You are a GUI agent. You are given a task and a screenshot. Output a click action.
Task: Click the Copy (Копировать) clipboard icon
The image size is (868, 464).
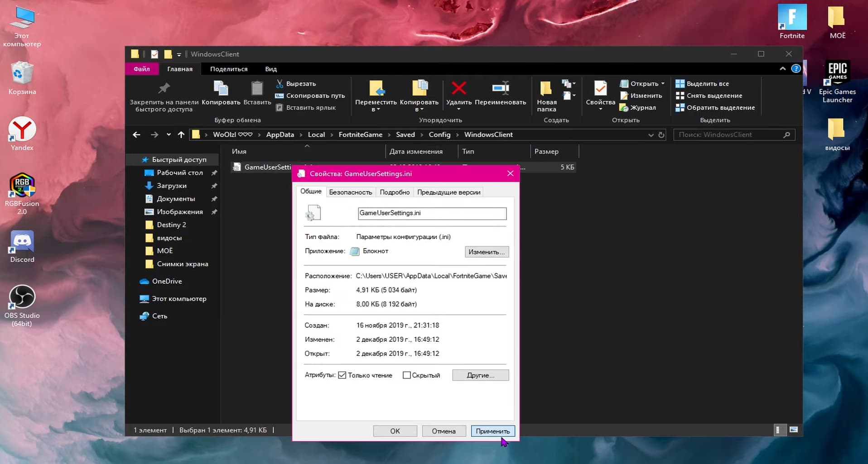221,88
